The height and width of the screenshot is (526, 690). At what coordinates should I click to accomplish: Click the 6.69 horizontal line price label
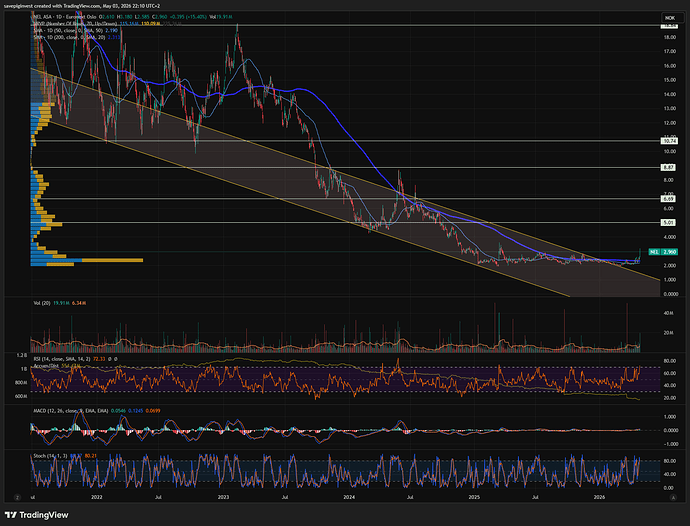pyautogui.click(x=668, y=199)
